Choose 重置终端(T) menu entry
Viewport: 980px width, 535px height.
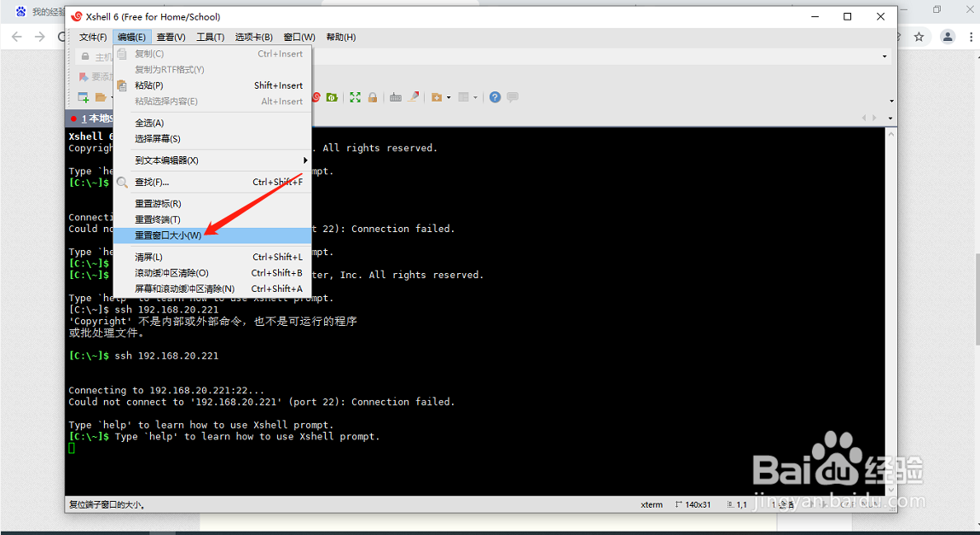(x=212, y=220)
